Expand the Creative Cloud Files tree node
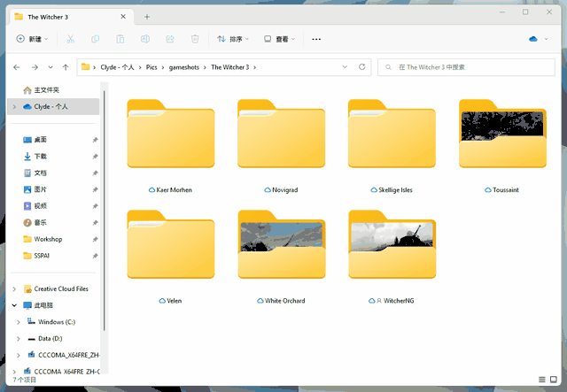The width and height of the screenshot is (567, 392). coord(13,288)
